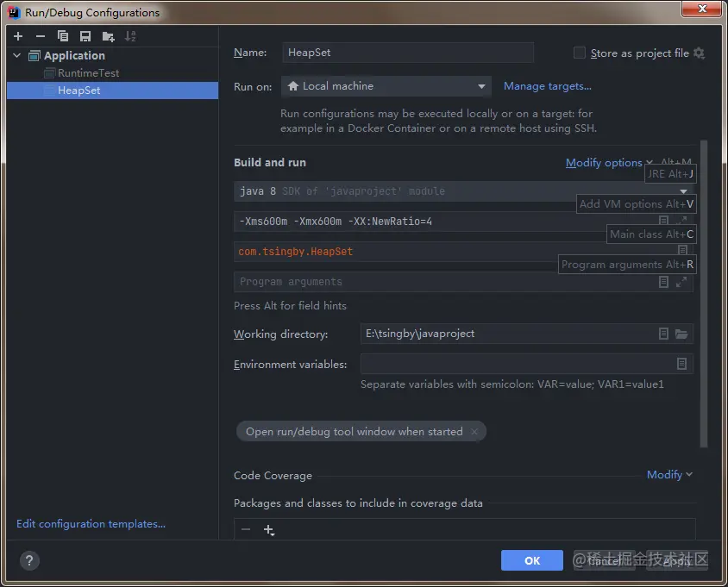
Task: Click the Program arguments Alt+R hint
Action: [x=627, y=265]
